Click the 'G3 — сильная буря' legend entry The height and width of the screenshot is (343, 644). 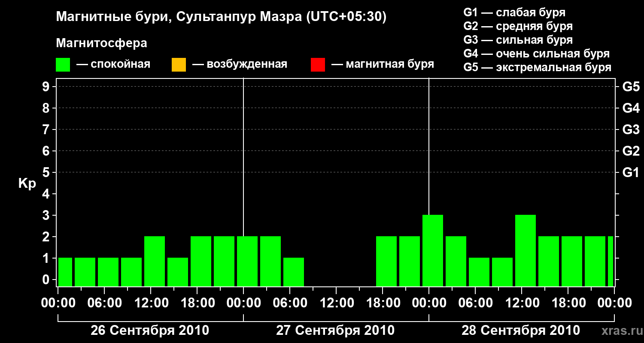pos(518,40)
